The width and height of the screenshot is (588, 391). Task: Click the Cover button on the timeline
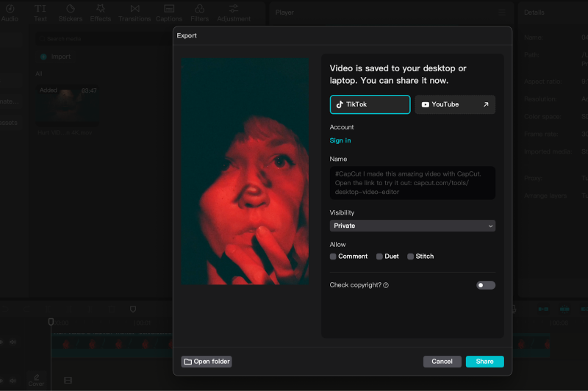click(x=36, y=380)
